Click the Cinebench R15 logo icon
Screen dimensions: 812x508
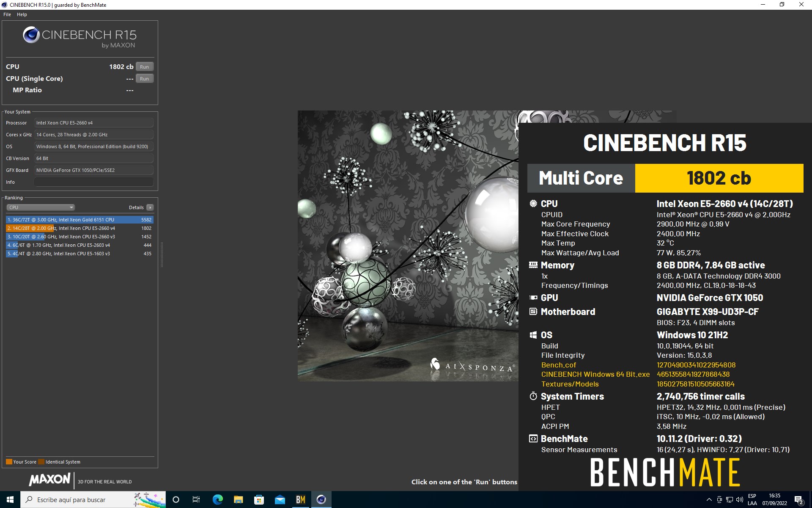click(31, 35)
